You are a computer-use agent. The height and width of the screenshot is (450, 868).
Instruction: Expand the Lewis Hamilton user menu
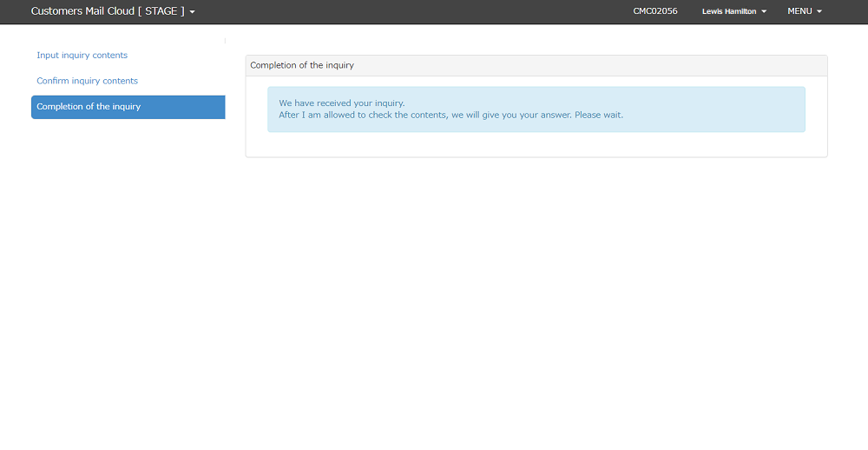[x=734, y=11]
